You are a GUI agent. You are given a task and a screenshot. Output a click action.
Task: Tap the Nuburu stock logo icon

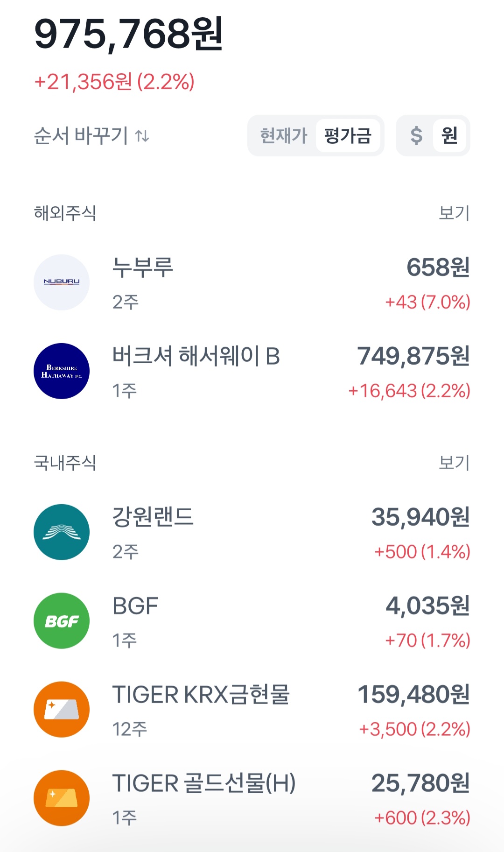[x=62, y=282]
